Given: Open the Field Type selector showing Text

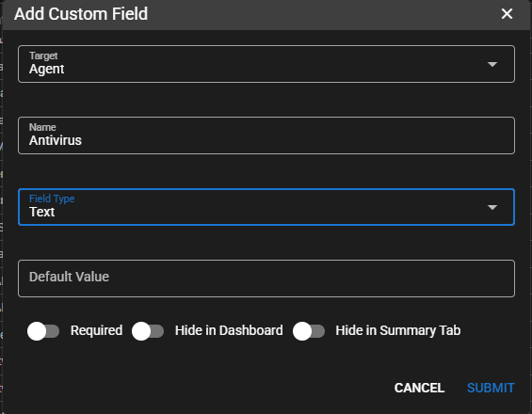Looking at the screenshot, I should [x=266, y=207].
